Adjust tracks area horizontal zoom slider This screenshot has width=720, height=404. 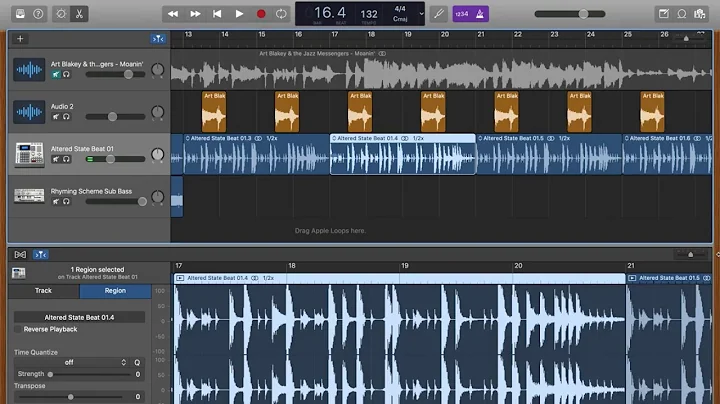click(x=686, y=39)
